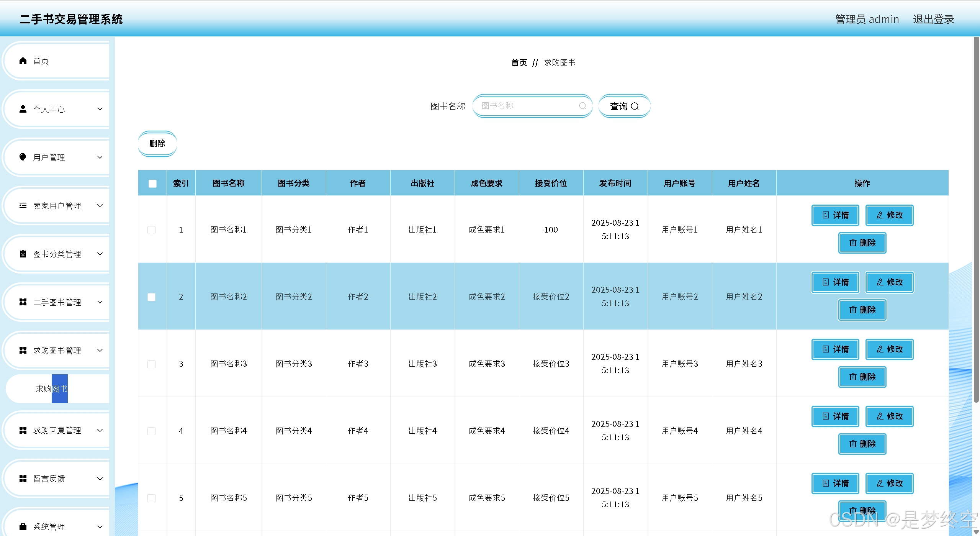Click the 发布时间 column header
Screen dimensions: 980x536
click(615, 183)
